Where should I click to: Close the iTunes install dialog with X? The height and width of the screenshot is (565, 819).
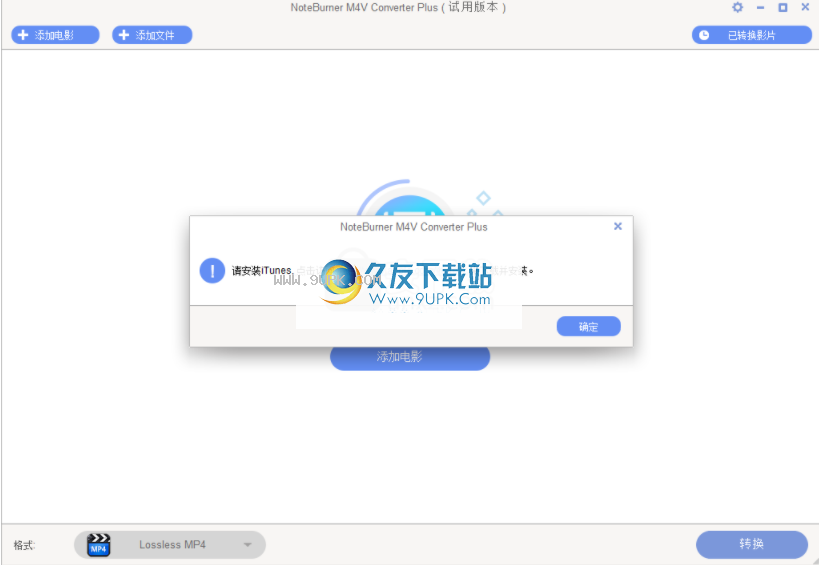click(618, 226)
